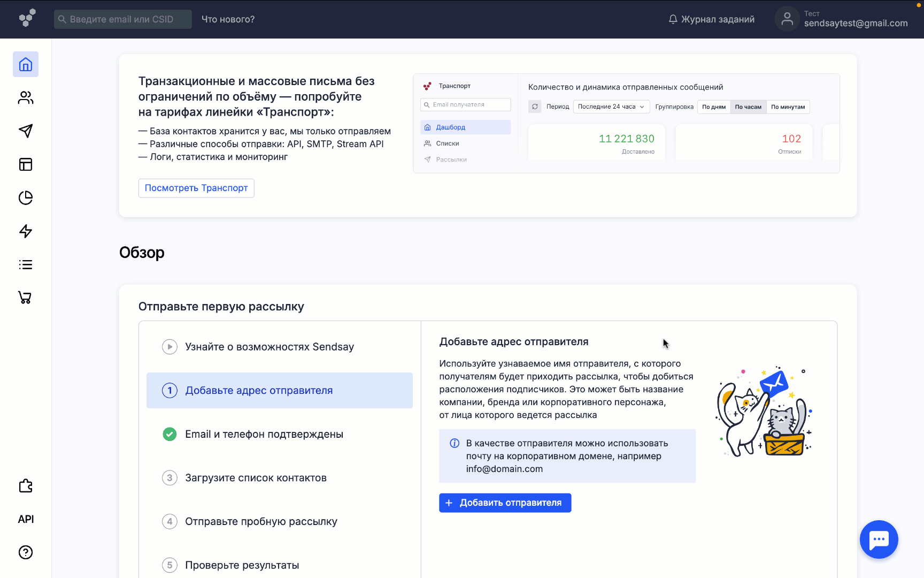
Task: Click the 'Добавить отправителя' button
Action: point(505,503)
